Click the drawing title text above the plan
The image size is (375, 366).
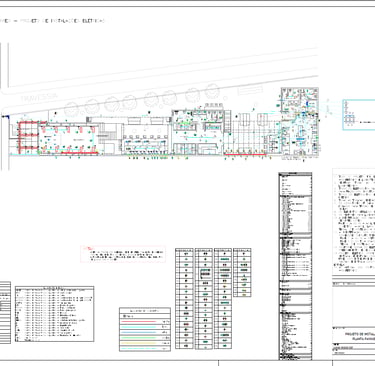pos(53,21)
